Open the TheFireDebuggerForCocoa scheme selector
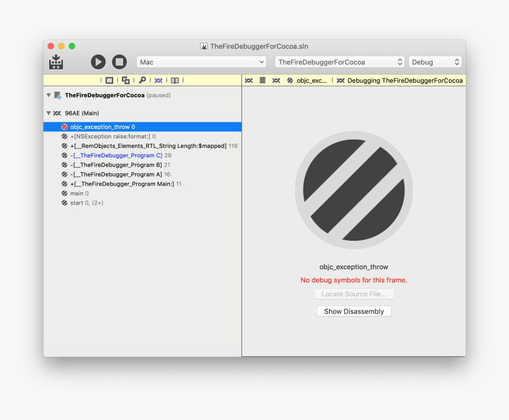This screenshot has width=509, height=420. (x=339, y=62)
